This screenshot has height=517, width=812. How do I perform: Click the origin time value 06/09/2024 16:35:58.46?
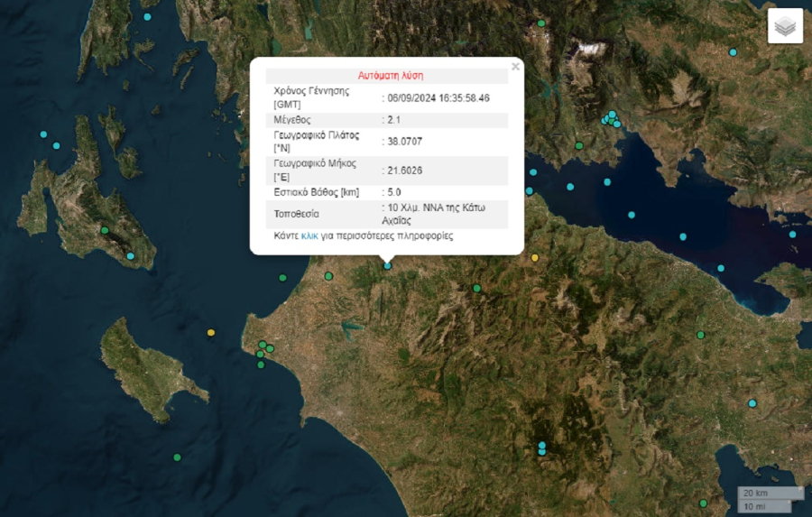point(438,97)
